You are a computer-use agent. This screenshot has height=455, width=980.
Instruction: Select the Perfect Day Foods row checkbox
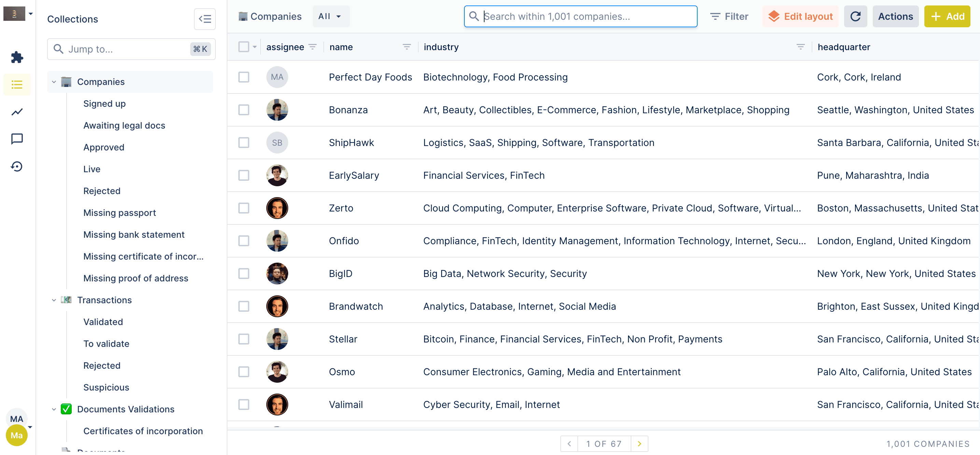(243, 77)
